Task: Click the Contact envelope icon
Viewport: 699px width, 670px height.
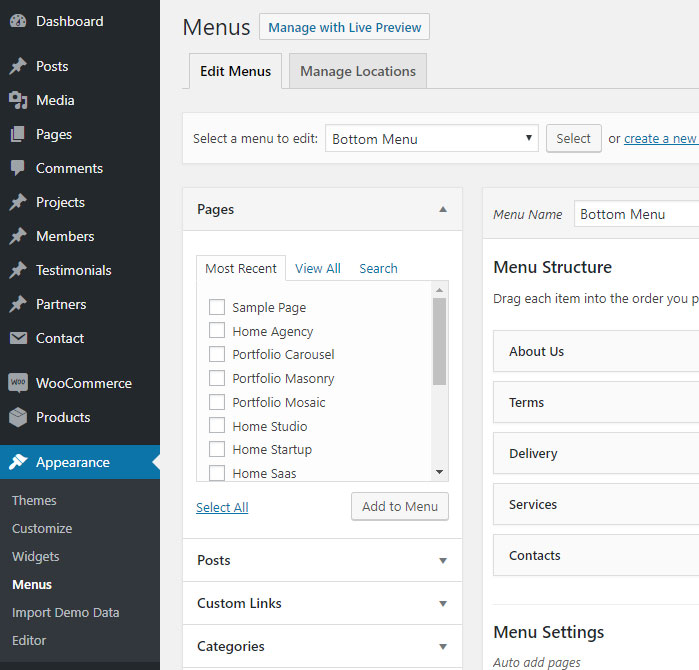Action: 18,338
